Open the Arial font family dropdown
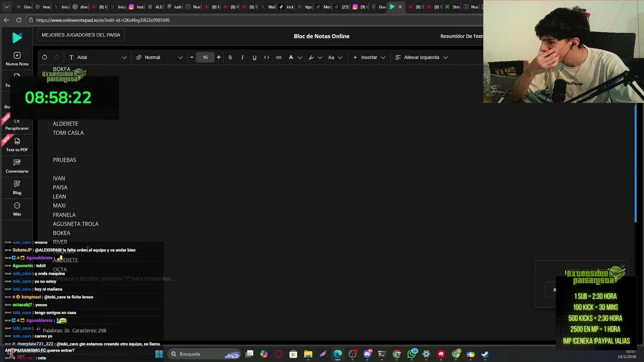Viewport: 644px width, 362px height. [98, 57]
